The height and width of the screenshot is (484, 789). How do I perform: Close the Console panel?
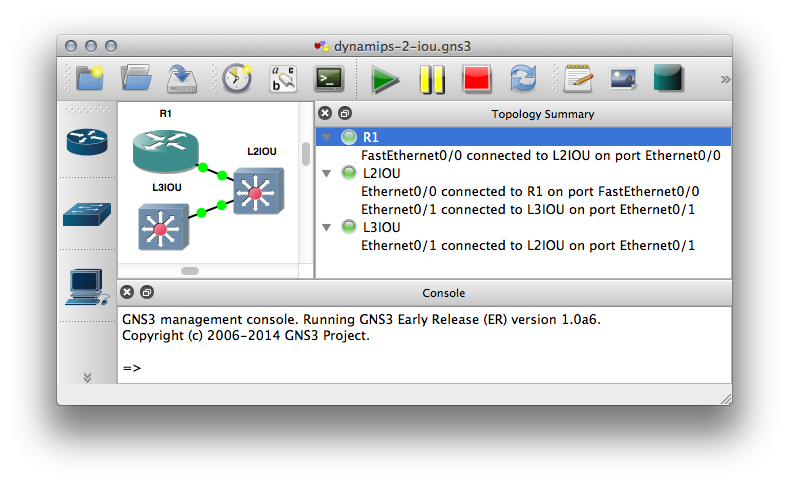[x=127, y=292]
